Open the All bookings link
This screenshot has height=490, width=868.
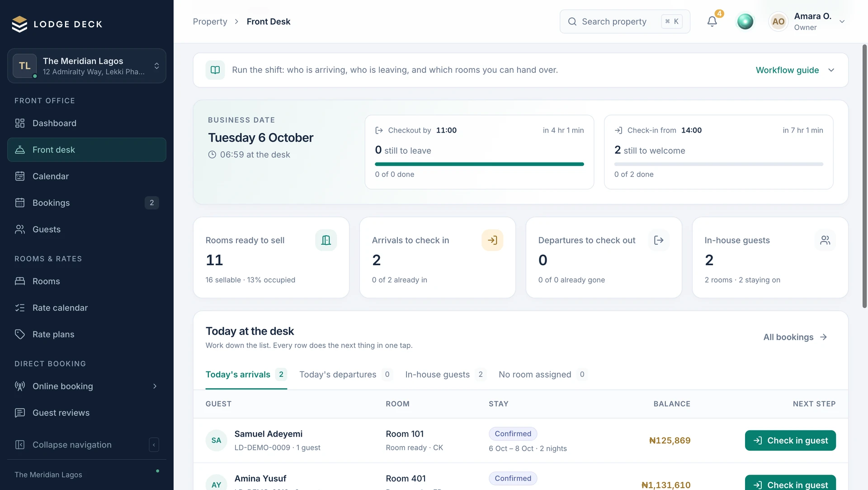tap(795, 337)
